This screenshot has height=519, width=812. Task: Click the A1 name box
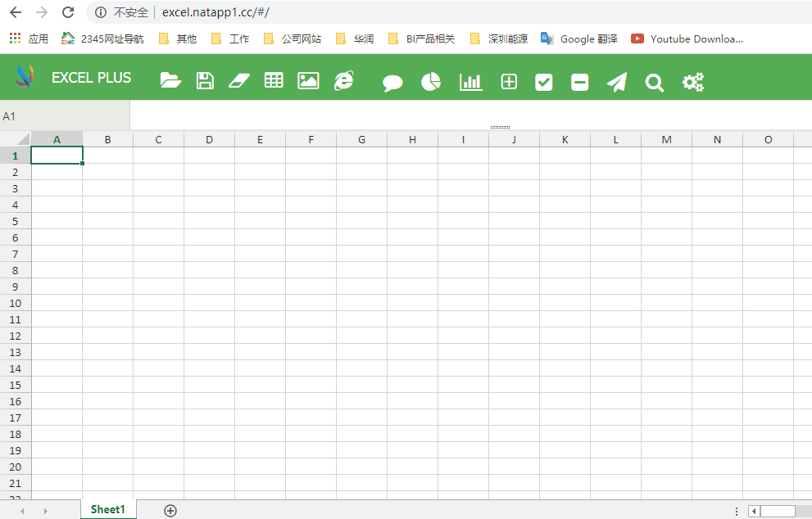coord(65,116)
